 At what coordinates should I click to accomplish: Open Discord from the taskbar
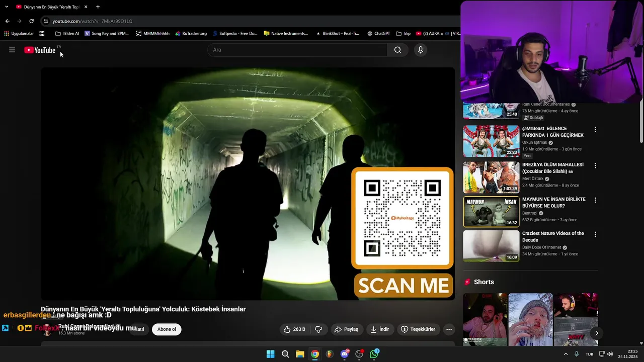[x=345, y=354]
